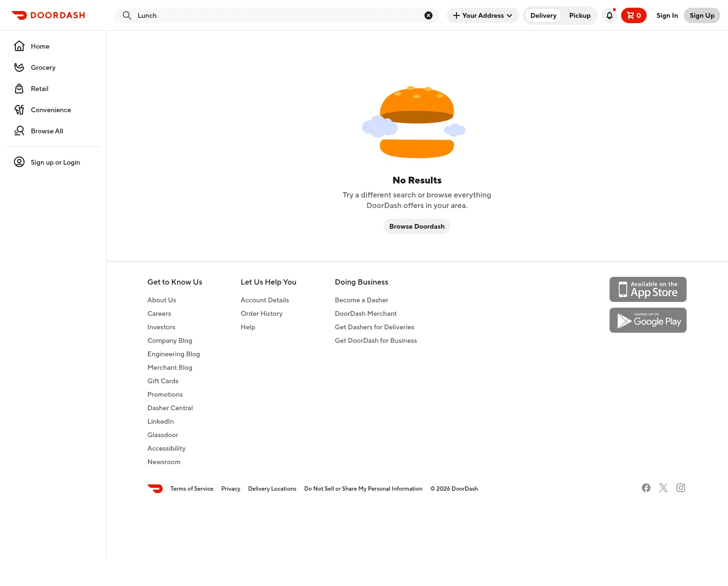Open the notifications bell
Viewport: 728px width, 586px height.
pyautogui.click(x=610, y=15)
